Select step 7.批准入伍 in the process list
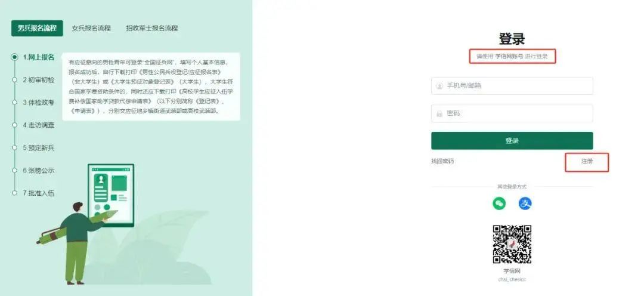The image size is (644, 296). coord(39,193)
